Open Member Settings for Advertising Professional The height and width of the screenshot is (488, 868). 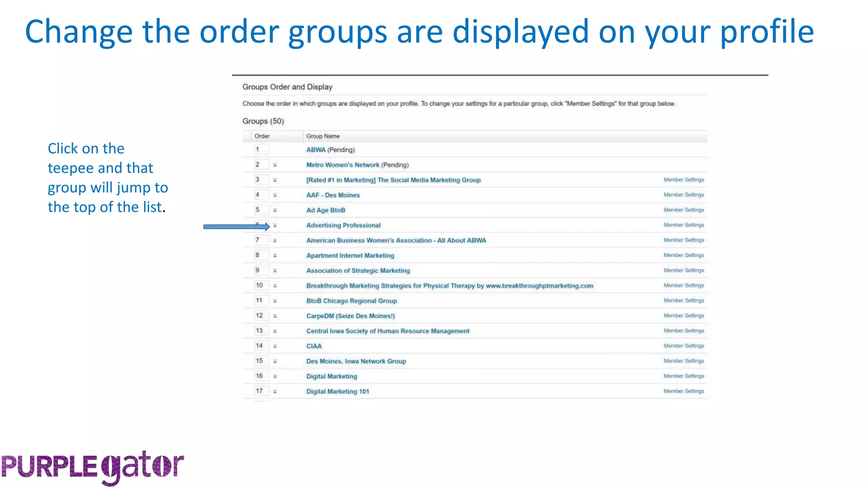tap(684, 225)
